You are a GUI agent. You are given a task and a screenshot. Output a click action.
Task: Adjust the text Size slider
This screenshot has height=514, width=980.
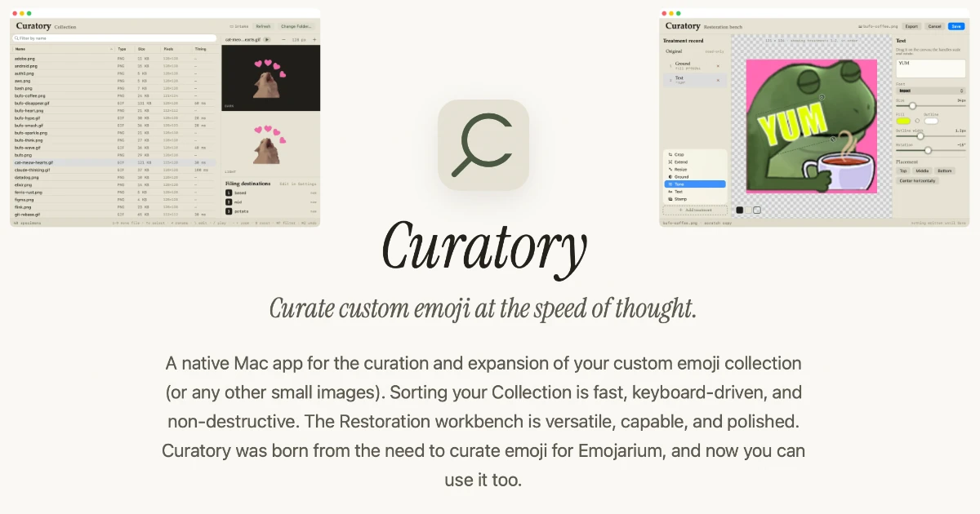(x=931, y=105)
